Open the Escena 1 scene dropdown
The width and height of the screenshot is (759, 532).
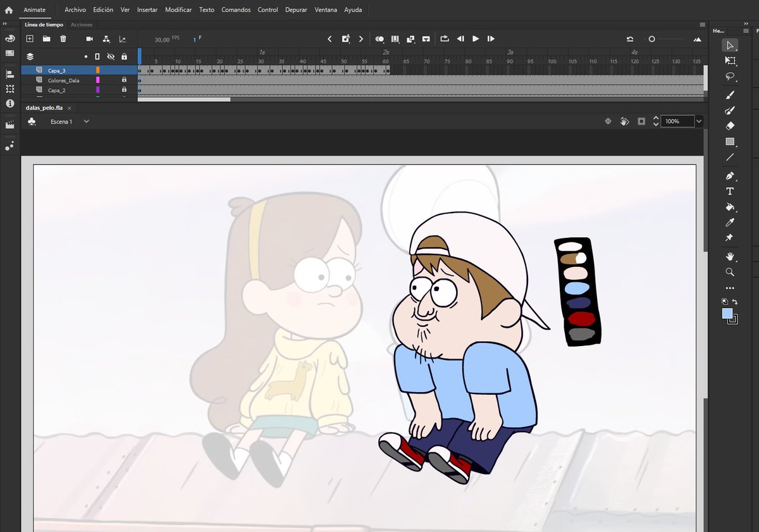pyautogui.click(x=87, y=121)
